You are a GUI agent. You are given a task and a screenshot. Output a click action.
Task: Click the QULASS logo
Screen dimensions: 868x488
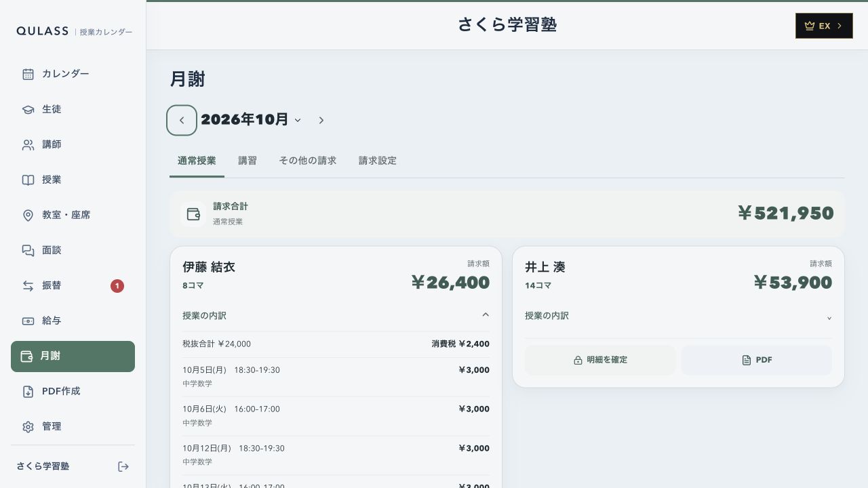(42, 31)
